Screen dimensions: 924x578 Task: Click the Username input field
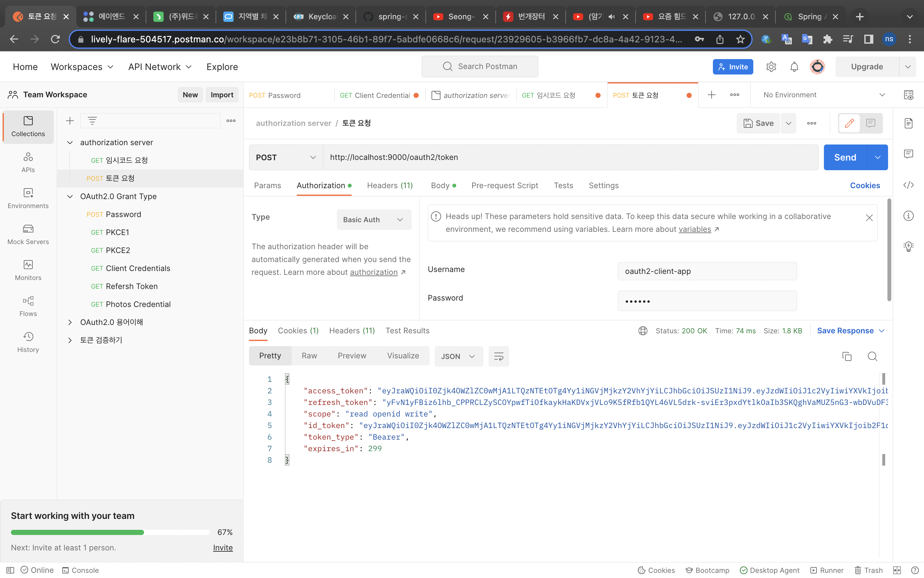pyautogui.click(x=707, y=271)
